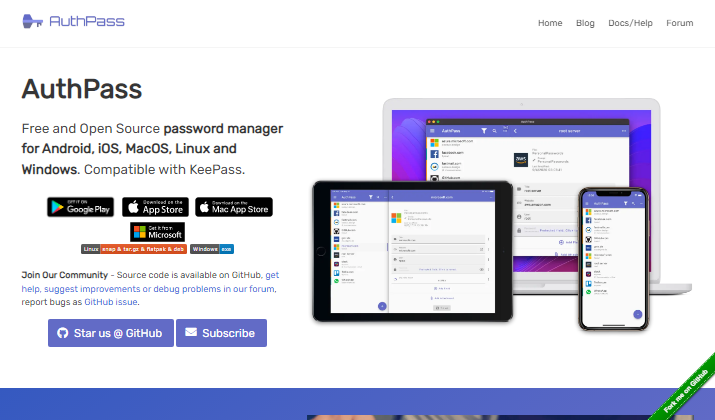Open the Fork me on GitHub ribbon
This screenshot has width=715, height=420.
tap(686, 390)
